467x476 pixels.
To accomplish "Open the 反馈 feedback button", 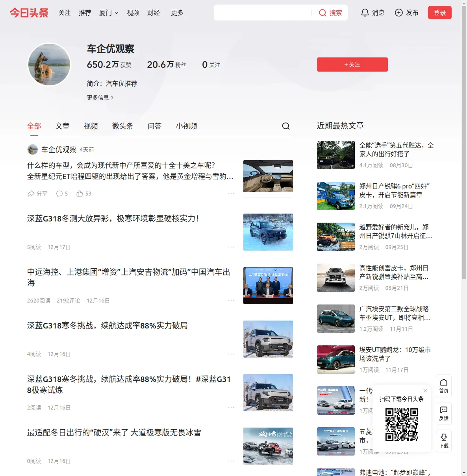I will [x=444, y=413].
